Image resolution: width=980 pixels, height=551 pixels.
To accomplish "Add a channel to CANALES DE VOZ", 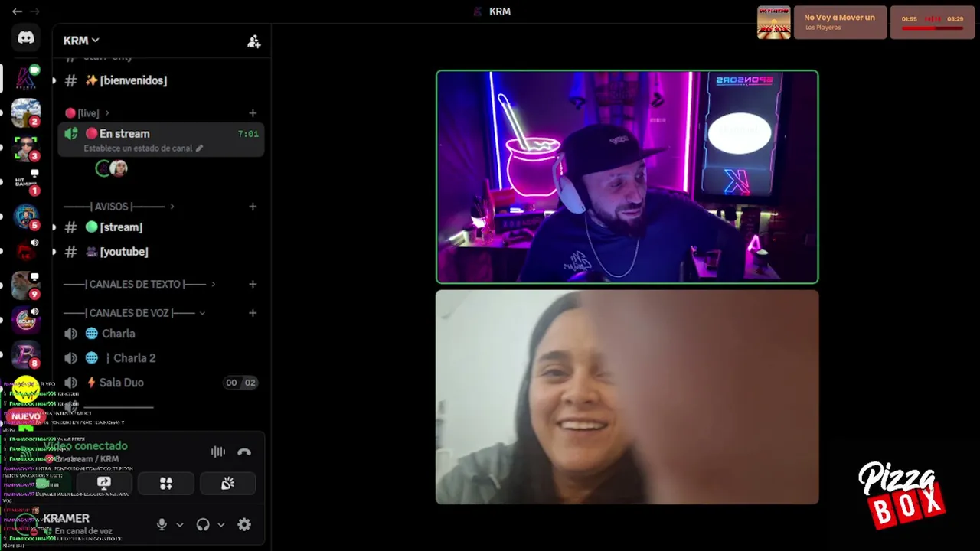I will point(253,313).
